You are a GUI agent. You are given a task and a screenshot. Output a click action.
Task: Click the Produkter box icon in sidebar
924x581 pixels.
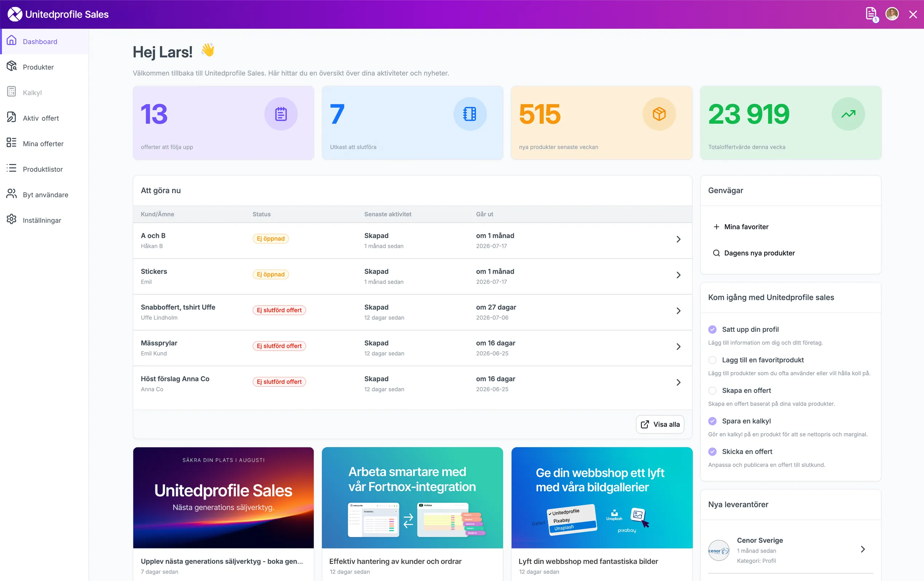point(12,66)
